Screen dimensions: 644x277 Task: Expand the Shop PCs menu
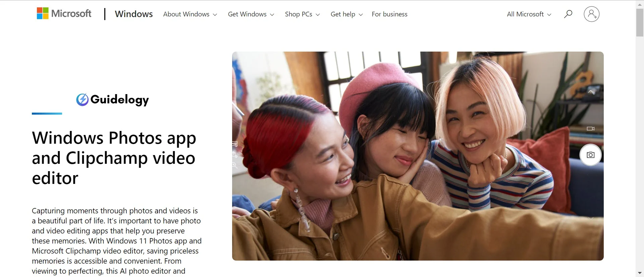[303, 14]
